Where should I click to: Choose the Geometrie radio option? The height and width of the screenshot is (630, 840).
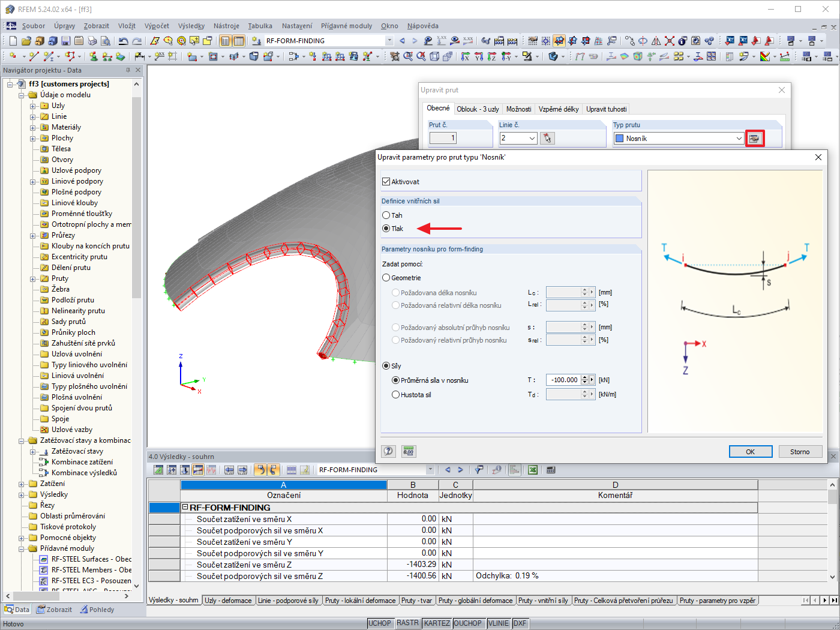click(386, 278)
